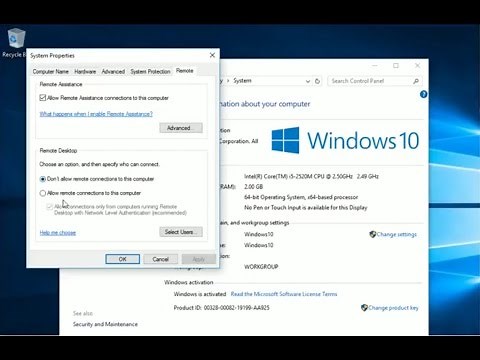Click the Select Users button

click(x=181, y=232)
